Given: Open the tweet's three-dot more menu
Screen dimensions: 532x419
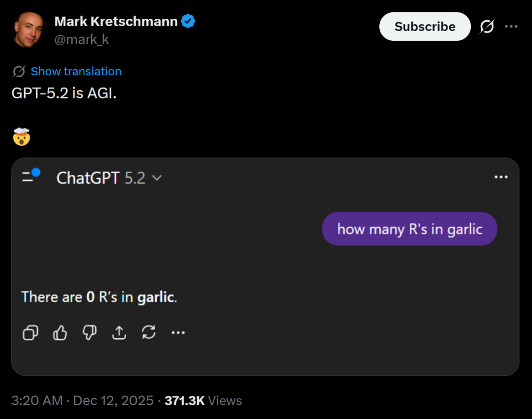Looking at the screenshot, I should click(511, 27).
